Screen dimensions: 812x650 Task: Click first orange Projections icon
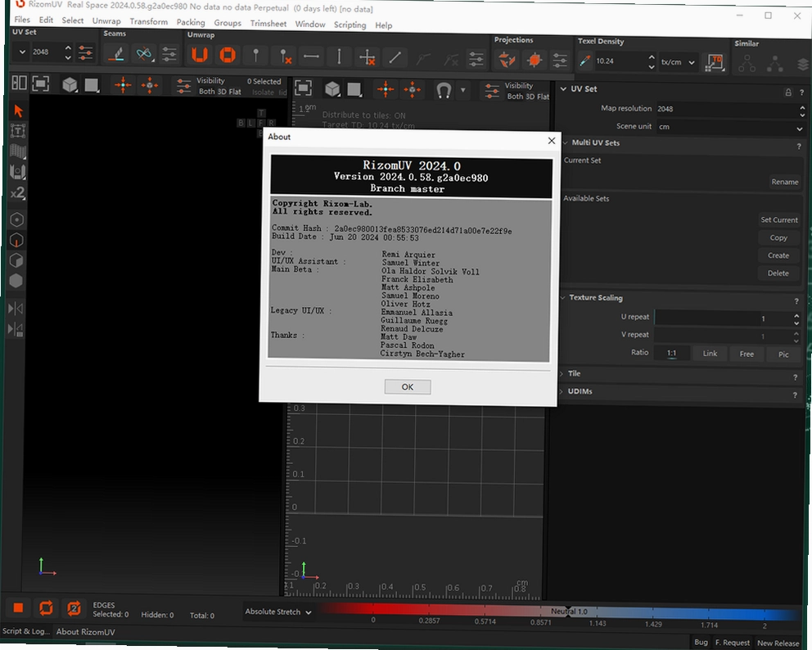coord(507,60)
